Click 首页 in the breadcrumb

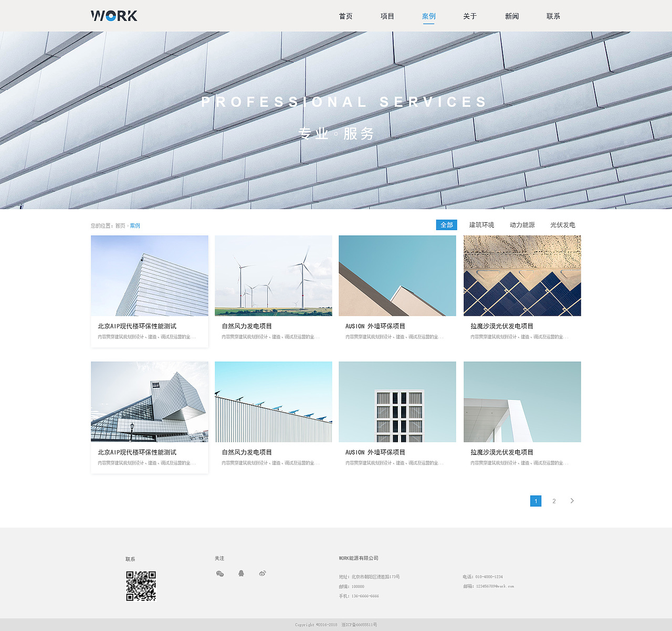(120, 226)
